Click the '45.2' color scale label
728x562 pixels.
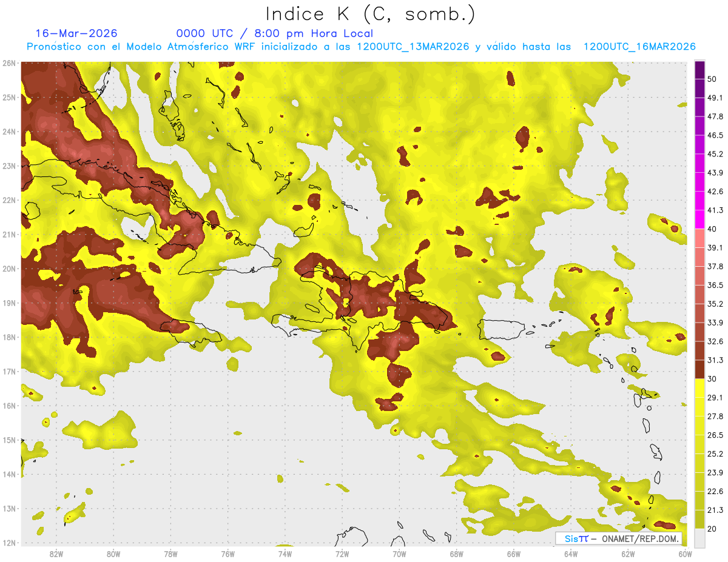[x=715, y=154]
